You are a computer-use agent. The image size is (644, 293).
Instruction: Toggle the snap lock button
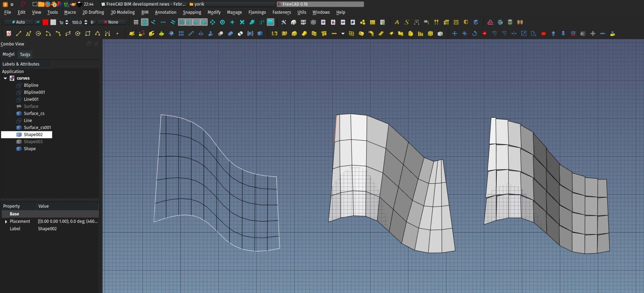pyautogui.click(x=144, y=22)
